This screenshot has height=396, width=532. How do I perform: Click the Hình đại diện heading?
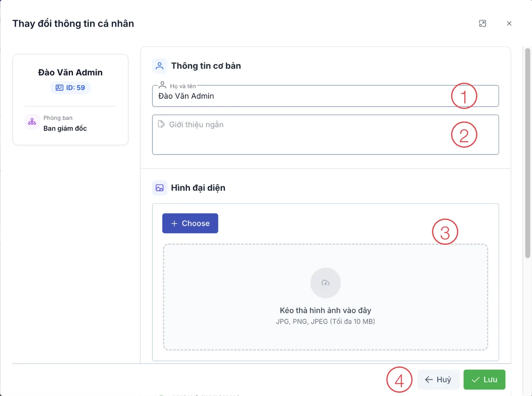[x=198, y=188]
